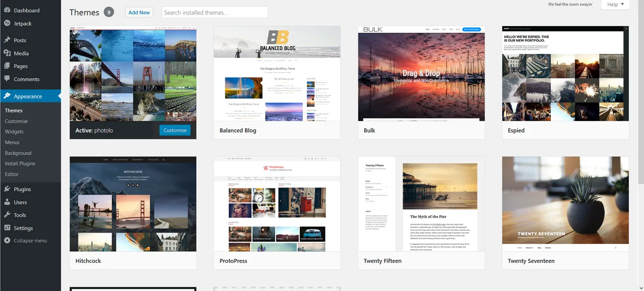This screenshot has height=291, width=644.
Task: Click the Pages document icon
Action: (7, 66)
